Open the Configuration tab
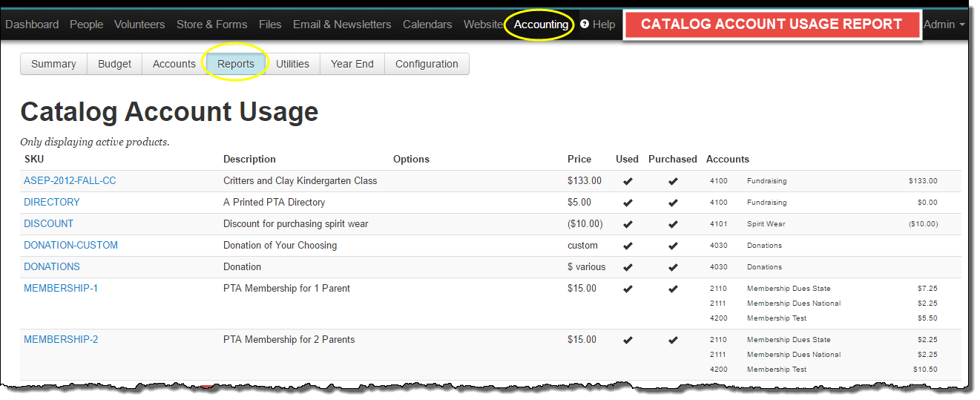The height and width of the screenshot is (400, 980). click(427, 64)
